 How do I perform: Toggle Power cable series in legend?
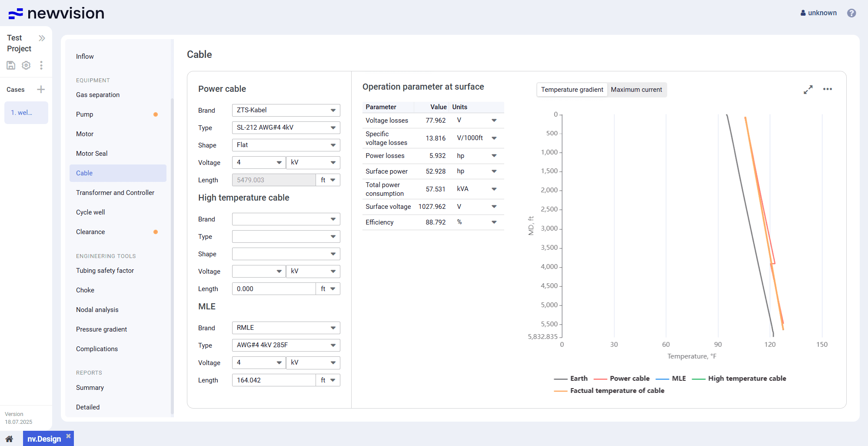(622, 379)
